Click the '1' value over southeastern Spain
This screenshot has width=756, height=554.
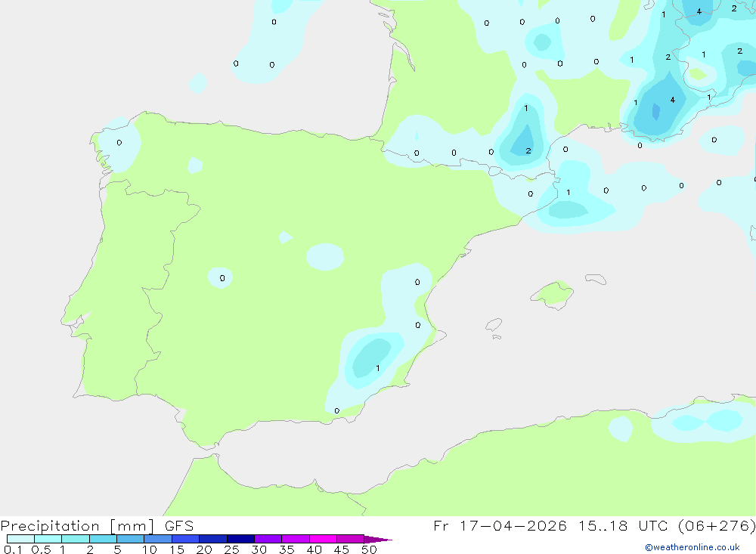point(377,368)
